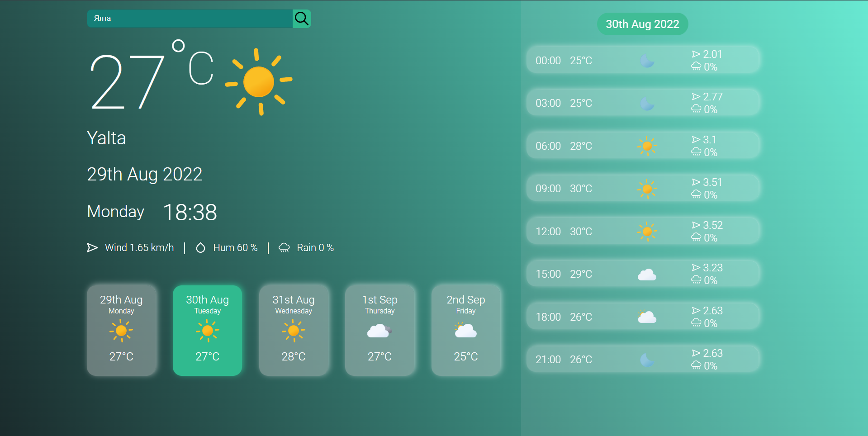Click the moon icon on the 21:00 row

point(647,359)
